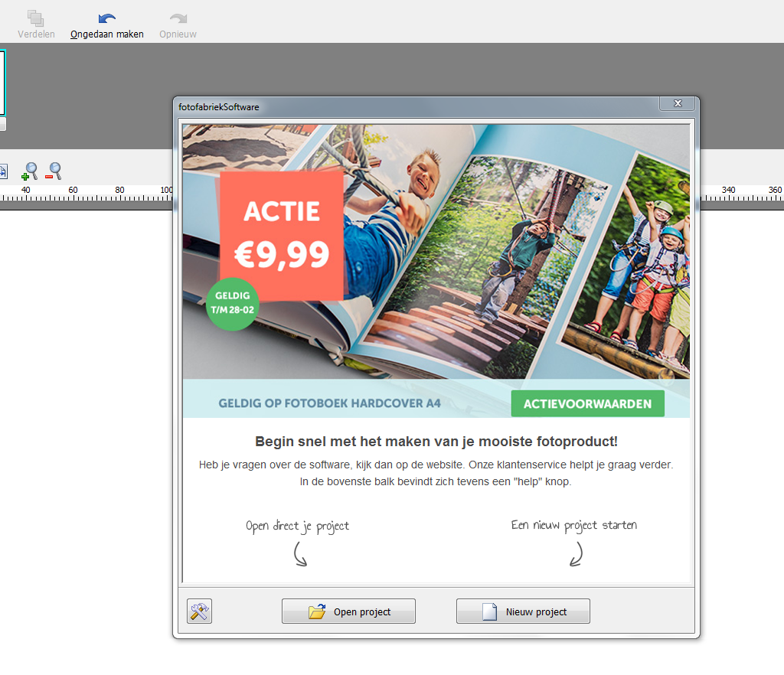
Task: Zoom out with the red minus magnifier
Action: (54, 171)
